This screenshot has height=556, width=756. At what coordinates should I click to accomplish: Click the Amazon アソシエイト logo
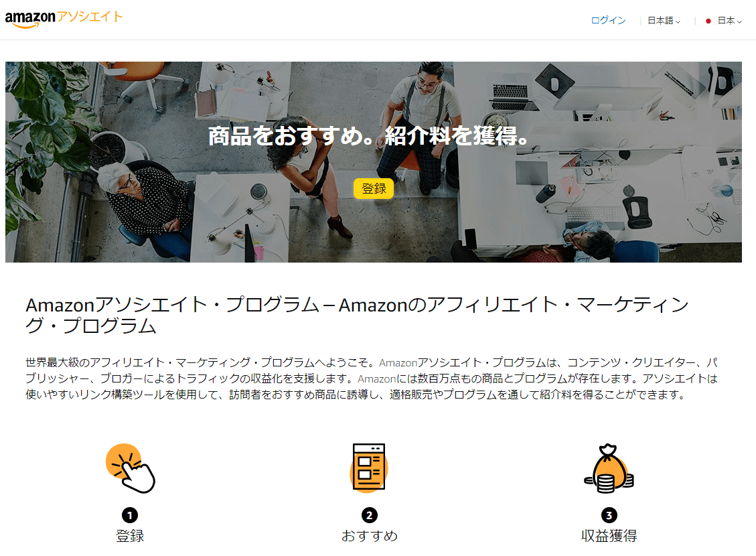pos(64,19)
